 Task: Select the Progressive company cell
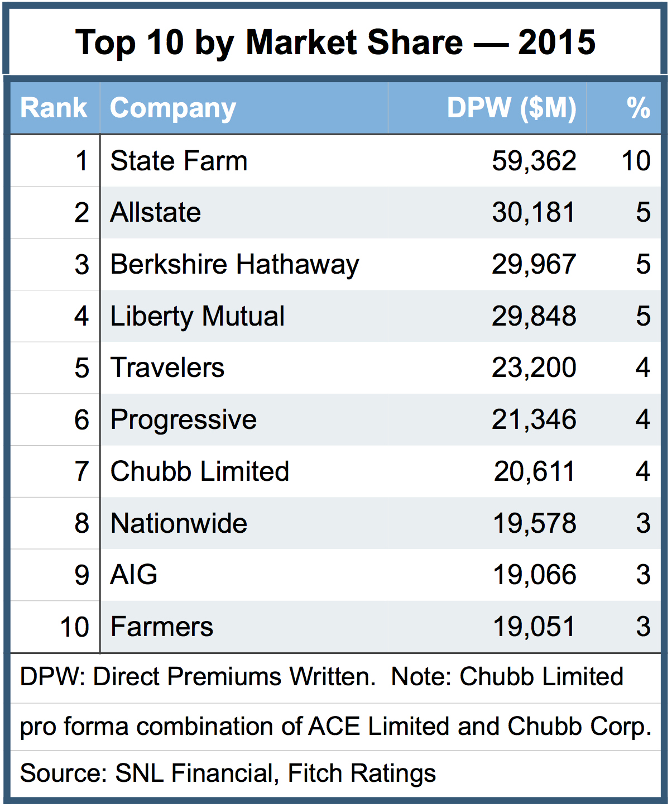[x=184, y=419]
